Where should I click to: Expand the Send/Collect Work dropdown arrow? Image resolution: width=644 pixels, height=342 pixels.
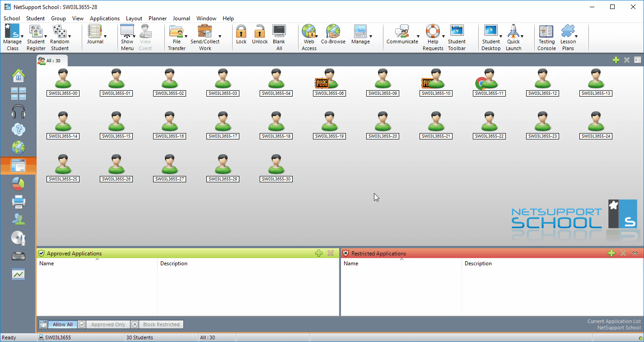coord(220,37)
